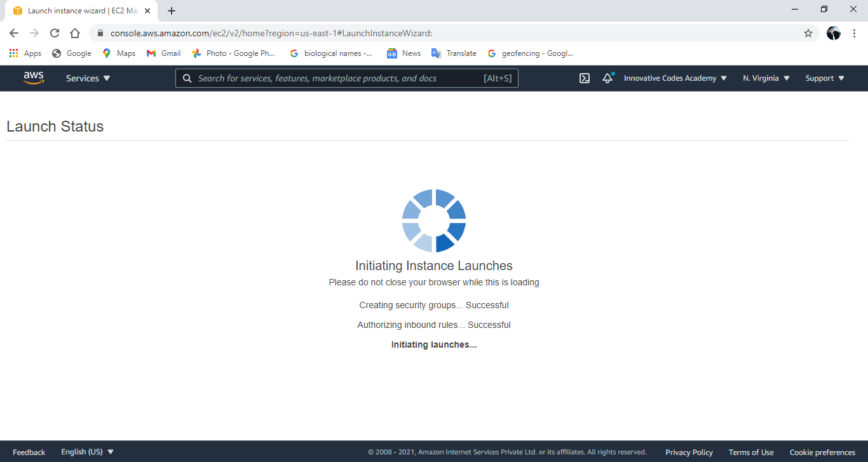The image size is (868, 462).
Task: Open the Gmail bookmark
Action: [x=163, y=53]
